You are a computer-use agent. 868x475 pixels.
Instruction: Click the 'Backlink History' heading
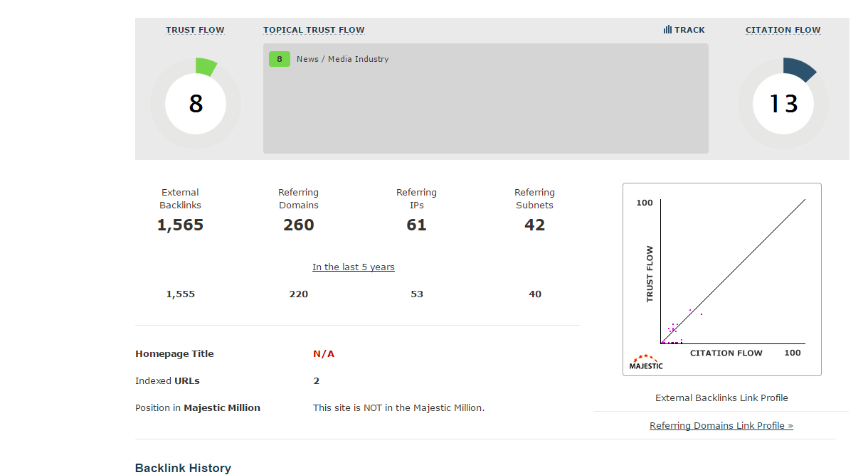coord(183,468)
